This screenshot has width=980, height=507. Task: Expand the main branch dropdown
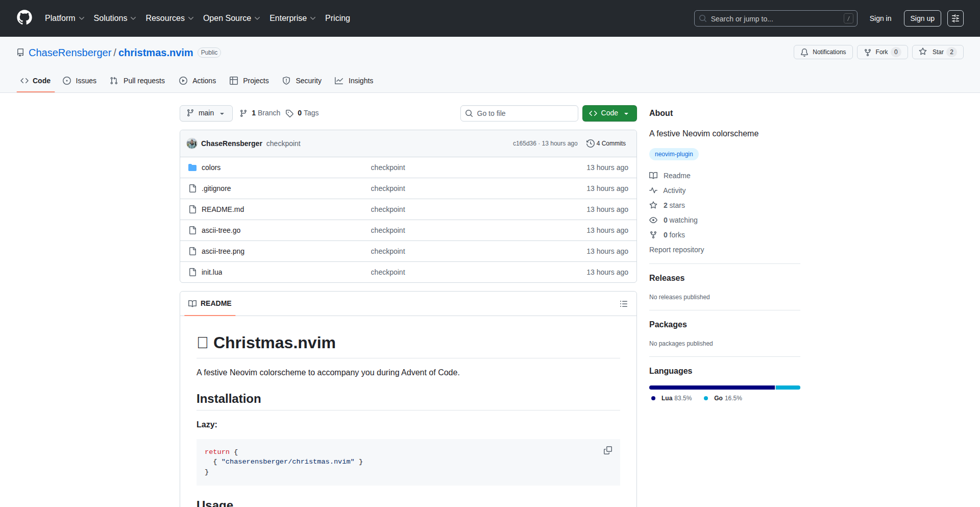tap(206, 113)
